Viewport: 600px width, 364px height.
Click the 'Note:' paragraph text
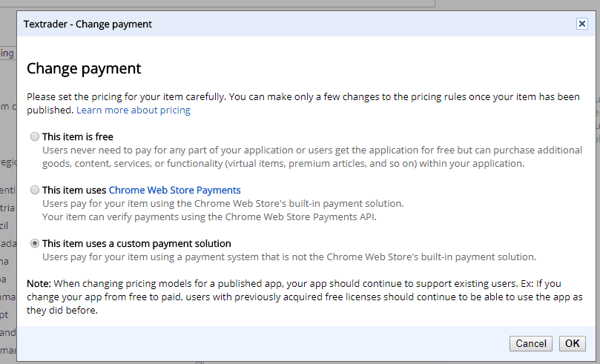pyautogui.click(x=305, y=297)
